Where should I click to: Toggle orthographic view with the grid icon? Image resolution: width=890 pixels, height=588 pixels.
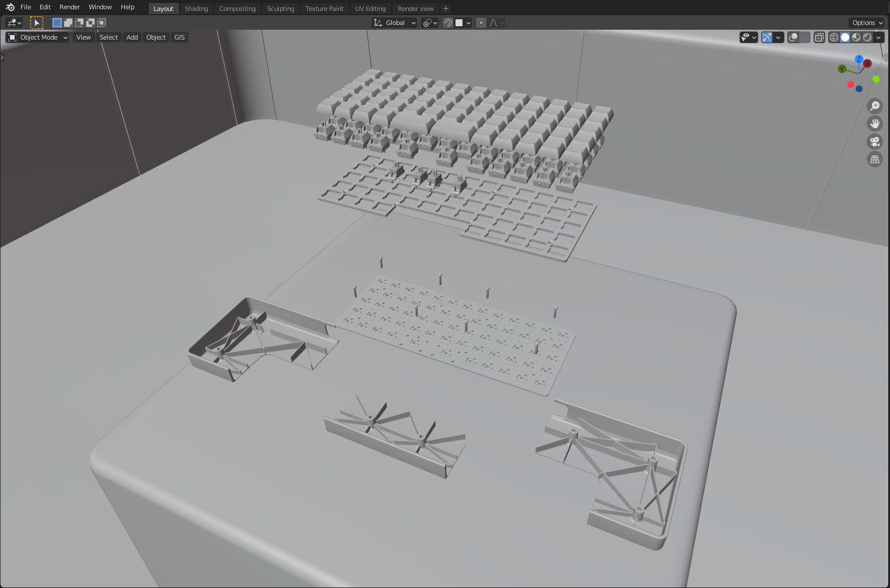pyautogui.click(x=875, y=159)
